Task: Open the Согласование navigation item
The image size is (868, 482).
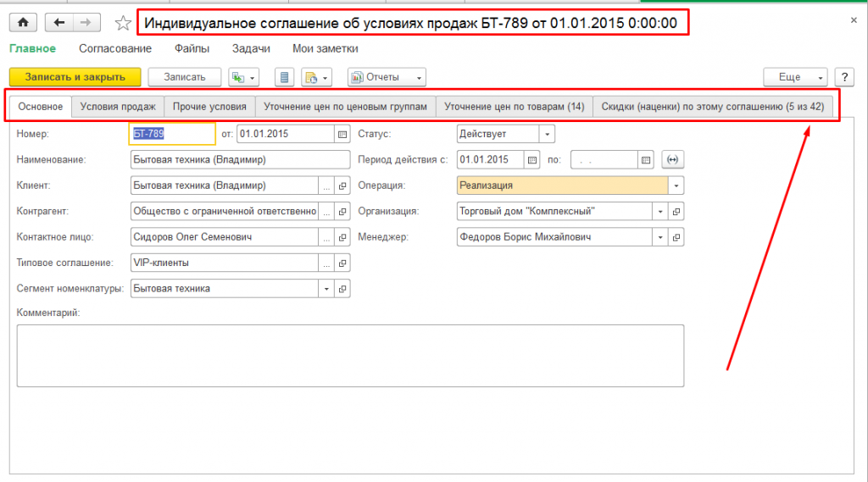Action: tap(114, 49)
